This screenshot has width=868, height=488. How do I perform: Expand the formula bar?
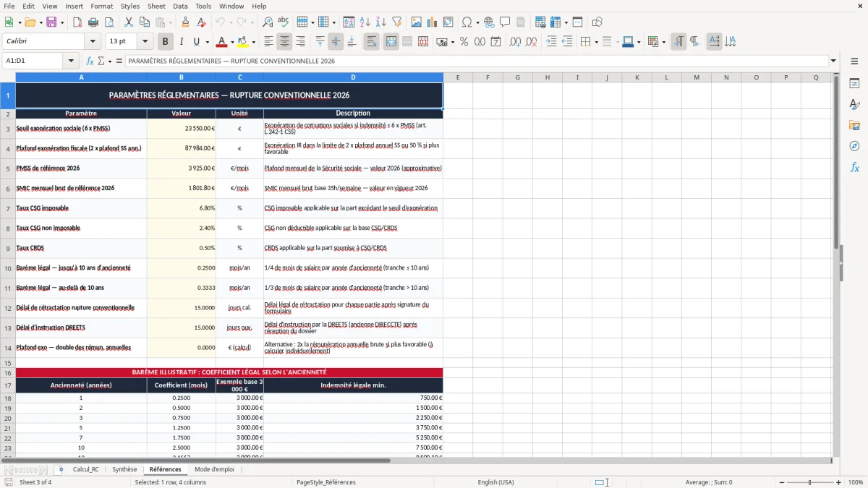click(x=834, y=61)
